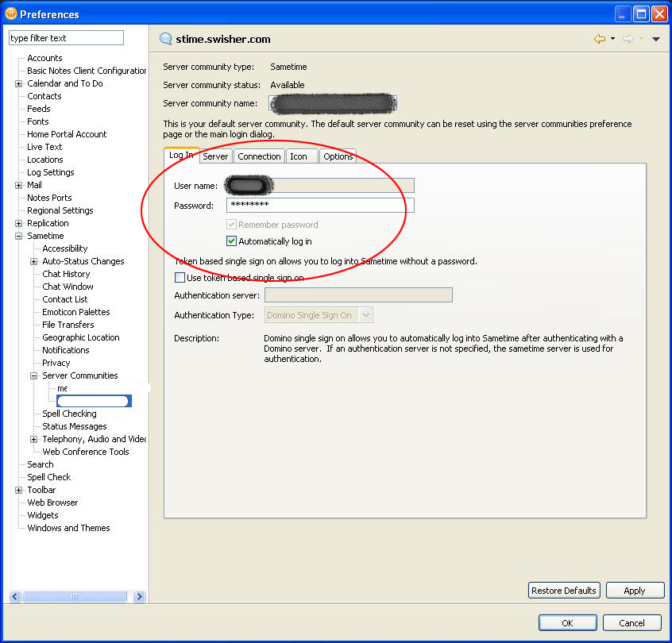Viewport: 672px width, 643px height.
Task: Toggle Automatically log in checkbox
Action: [231, 241]
